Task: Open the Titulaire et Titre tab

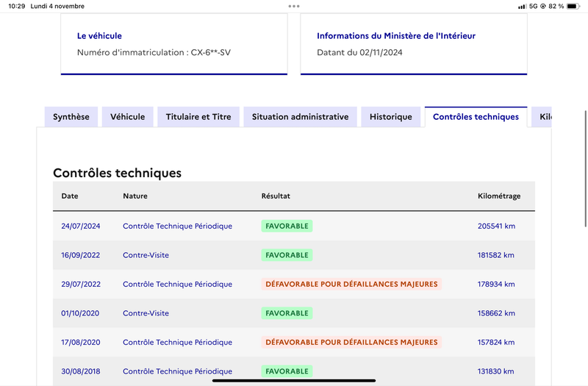Action: pyautogui.click(x=198, y=117)
